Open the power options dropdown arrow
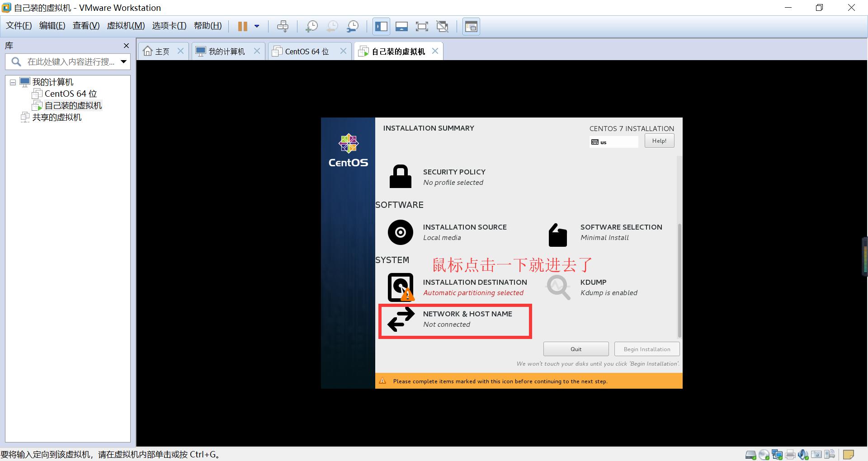The width and height of the screenshot is (868, 461). tap(257, 26)
